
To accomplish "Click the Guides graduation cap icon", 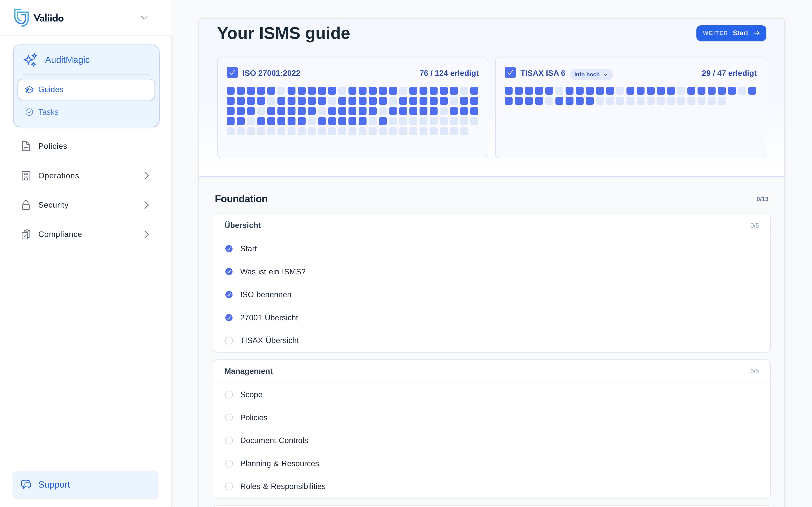I will 29,90.
